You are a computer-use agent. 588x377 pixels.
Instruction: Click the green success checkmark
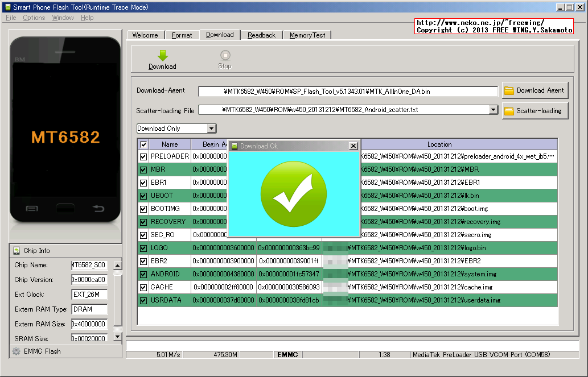coord(294,193)
